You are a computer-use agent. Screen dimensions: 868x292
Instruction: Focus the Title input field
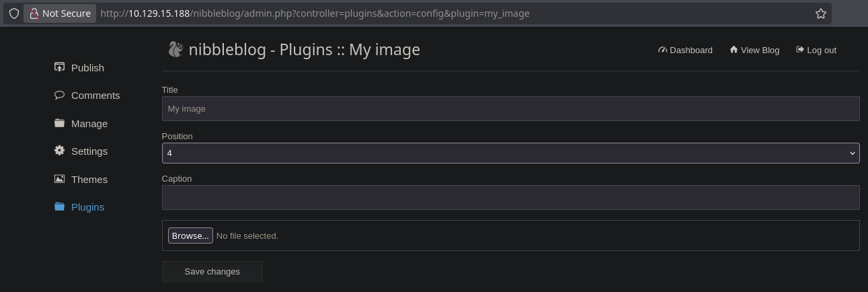pos(510,108)
